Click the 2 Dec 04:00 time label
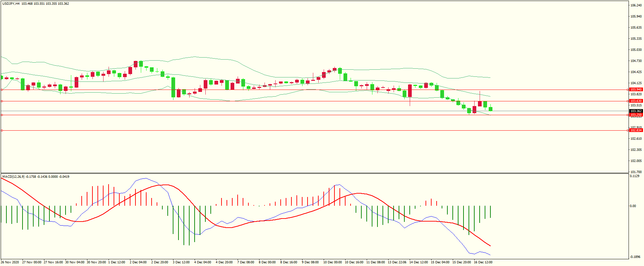 tap(138, 262)
